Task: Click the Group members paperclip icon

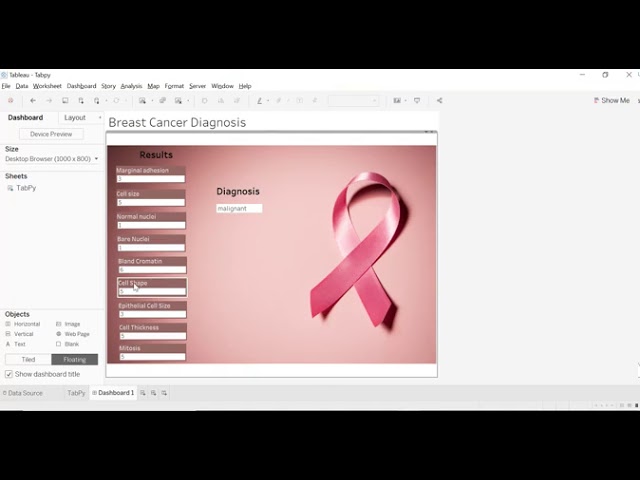Action: point(279,100)
